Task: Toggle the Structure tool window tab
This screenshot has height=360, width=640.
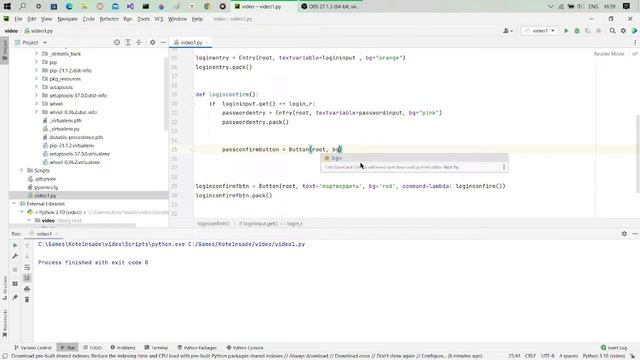Action: (4, 288)
